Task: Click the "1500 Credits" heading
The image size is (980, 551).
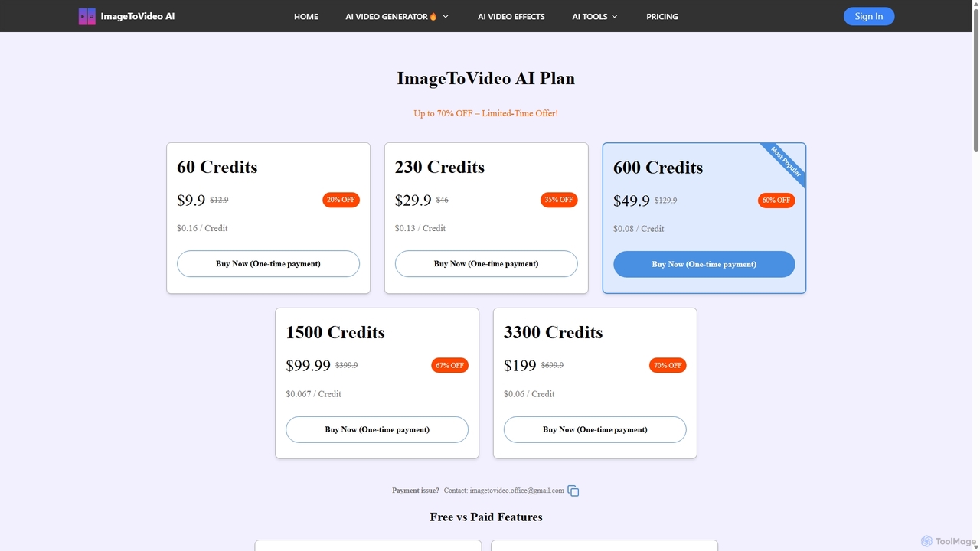Action: pos(335,332)
